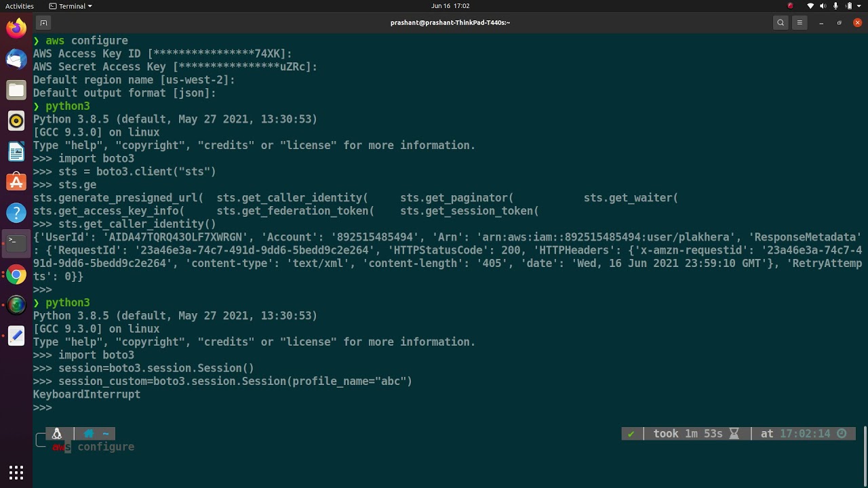Click 'Default region name [us-west-2]' line
The width and height of the screenshot is (868, 488).
pyautogui.click(x=134, y=80)
